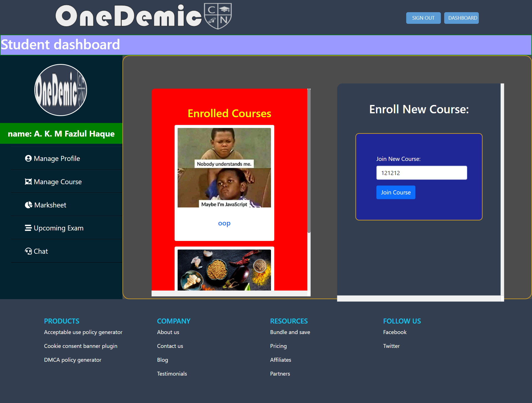The height and width of the screenshot is (403, 532).
Task: Click the SIGN OUT button
Action: (x=423, y=18)
